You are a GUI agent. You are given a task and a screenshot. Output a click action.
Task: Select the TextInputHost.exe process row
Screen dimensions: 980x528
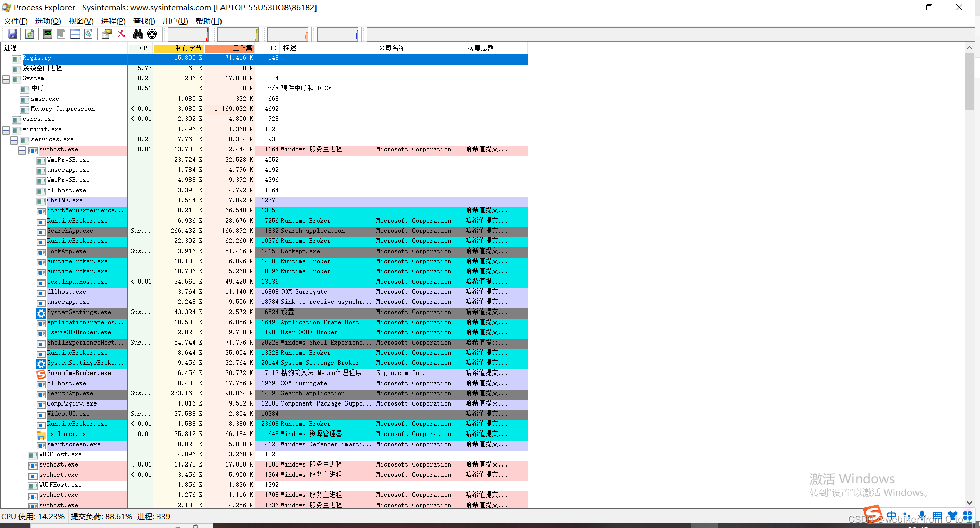click(x=264, y=282)
